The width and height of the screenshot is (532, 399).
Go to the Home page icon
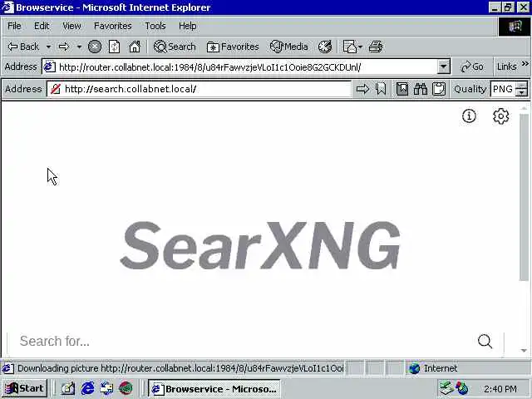(x=135, y=47)
